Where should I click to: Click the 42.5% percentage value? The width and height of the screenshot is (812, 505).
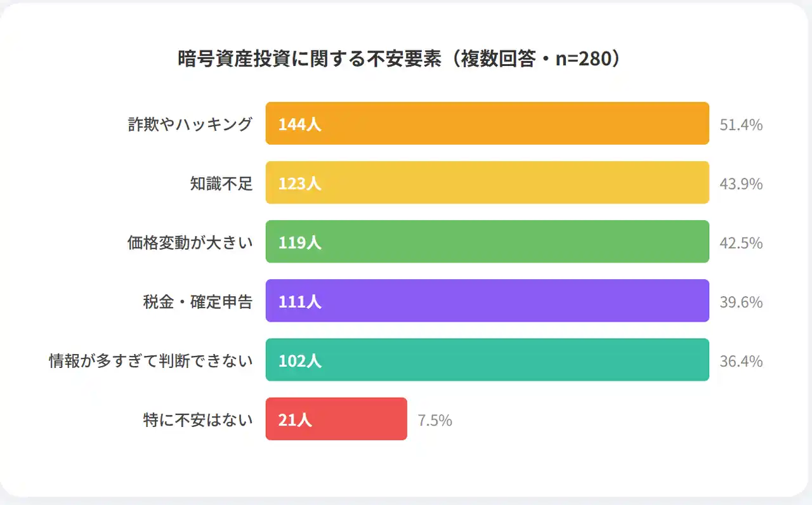point(741,243)
